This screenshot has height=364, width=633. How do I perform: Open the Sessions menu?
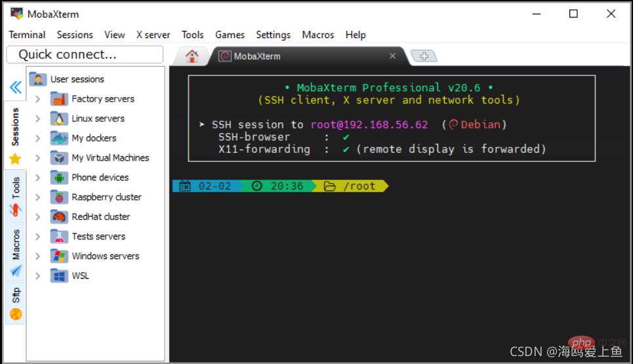[75, 35]
